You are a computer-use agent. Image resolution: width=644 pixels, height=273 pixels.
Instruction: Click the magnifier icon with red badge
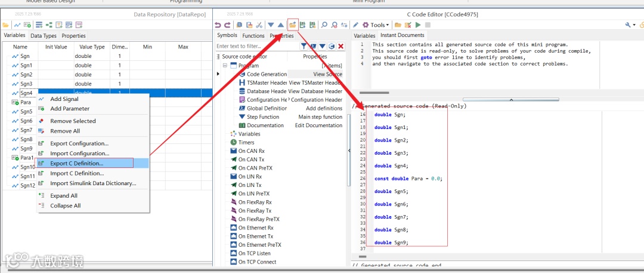[x=335, y=25]
